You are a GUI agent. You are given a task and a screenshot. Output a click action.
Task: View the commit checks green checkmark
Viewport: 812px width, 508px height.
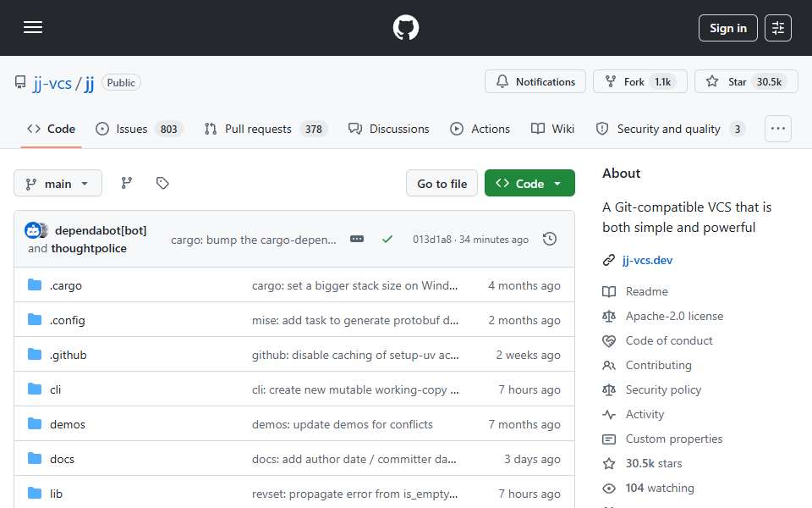387,239
